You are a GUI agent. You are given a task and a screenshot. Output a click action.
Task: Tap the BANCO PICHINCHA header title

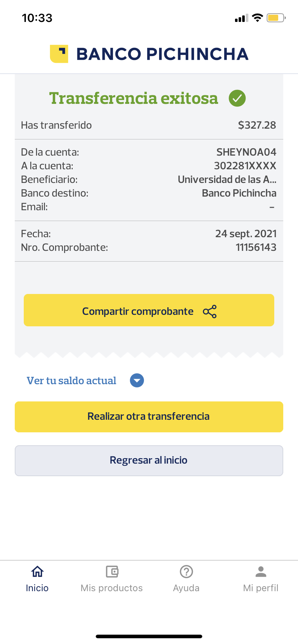[x=162, y=54]
